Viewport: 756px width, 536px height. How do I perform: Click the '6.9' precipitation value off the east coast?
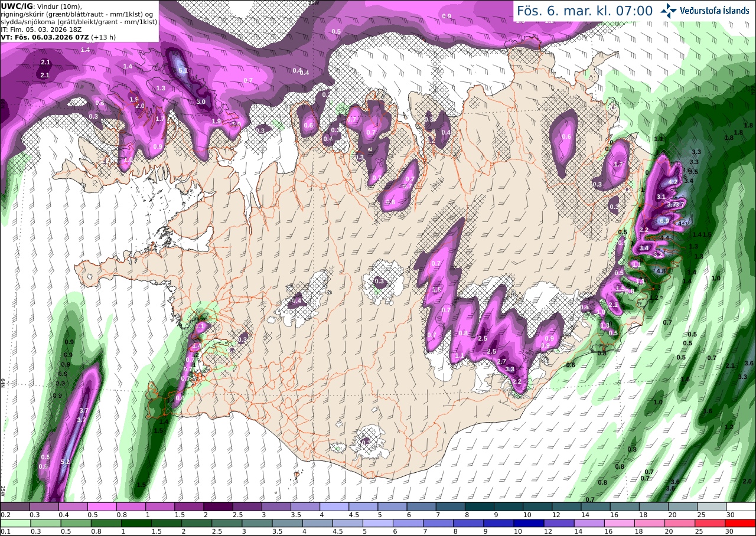tap(664, 220)
